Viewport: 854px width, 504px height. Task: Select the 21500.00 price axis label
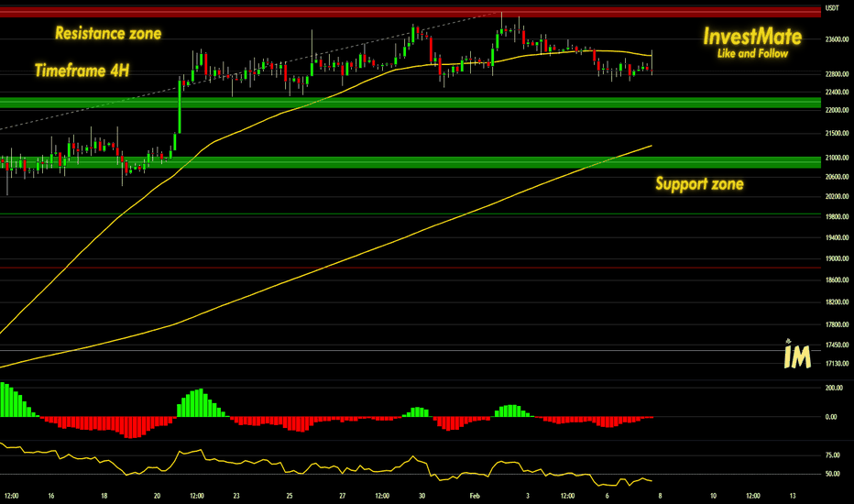tap(838, 133)
